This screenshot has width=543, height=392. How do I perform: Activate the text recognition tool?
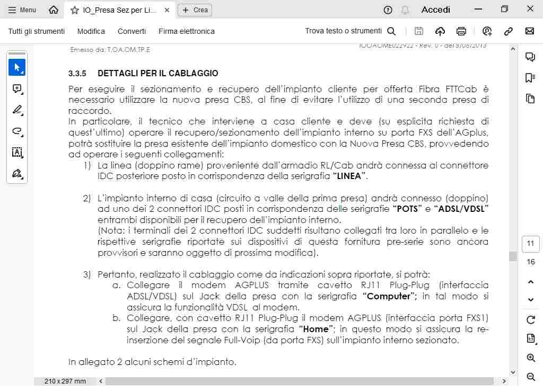(17, 152)
